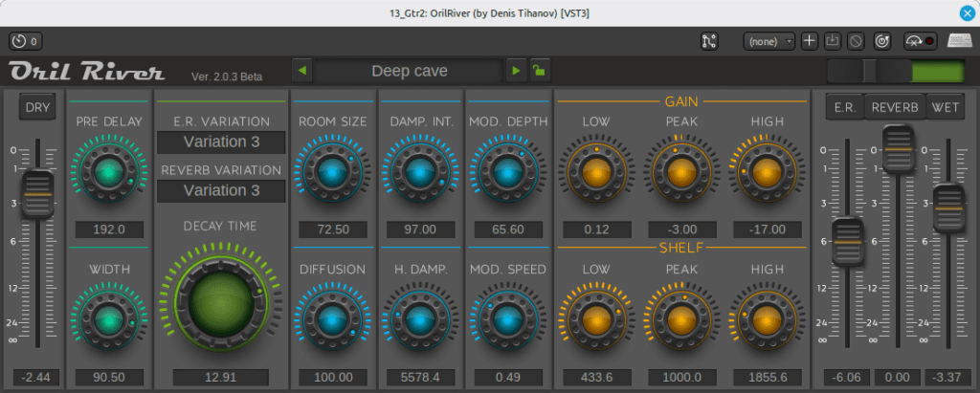Click the green preset lock icon
Screen dimensions: 980x393
tap(541, 71)
